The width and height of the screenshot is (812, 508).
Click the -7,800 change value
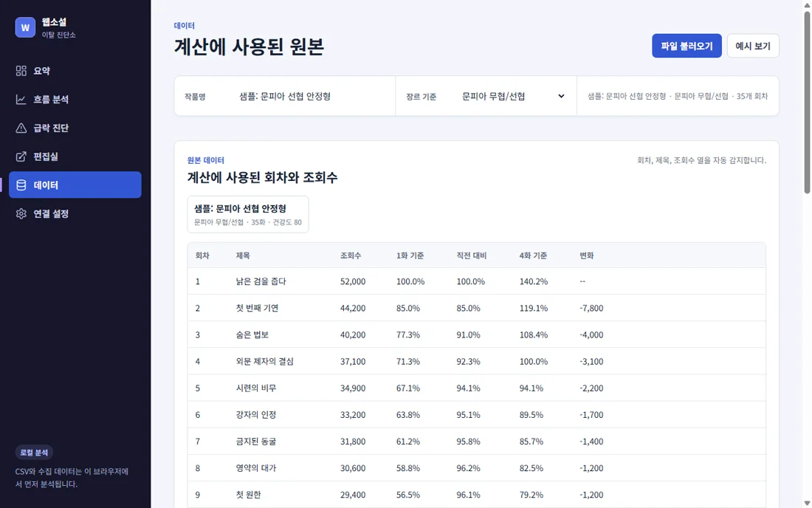click(591, 308)
